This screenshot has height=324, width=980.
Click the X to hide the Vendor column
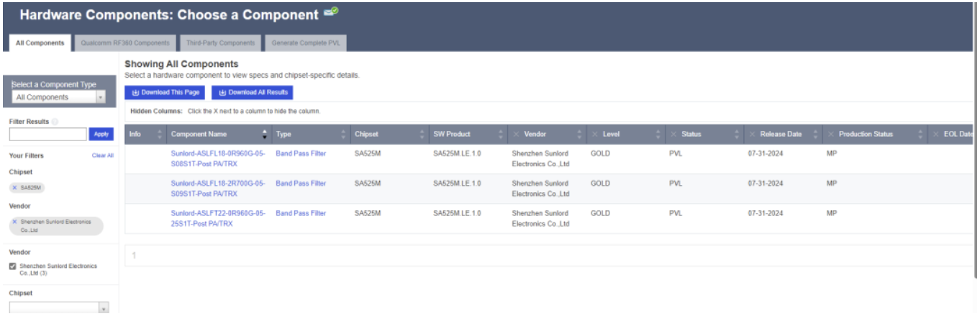[517, 135]
